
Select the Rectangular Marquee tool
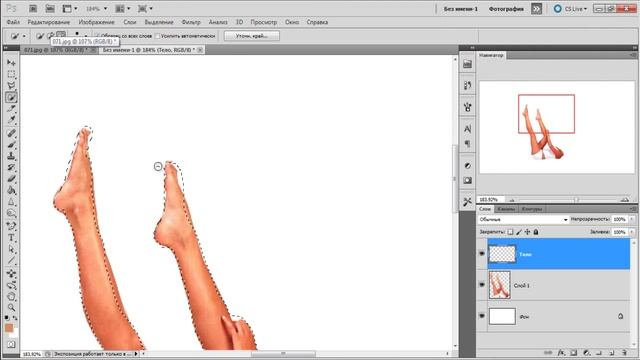(x=11, y=74)
